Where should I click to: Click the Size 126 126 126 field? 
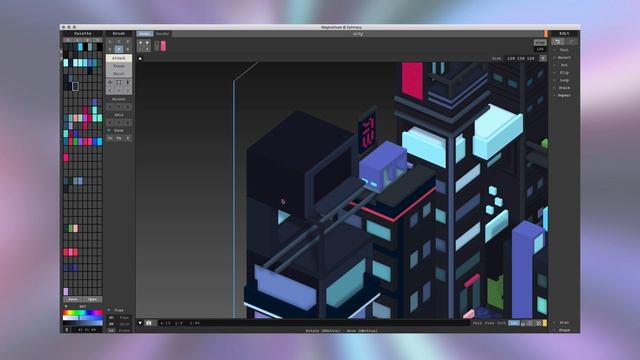pyautogui.click(x=521, y=58)
